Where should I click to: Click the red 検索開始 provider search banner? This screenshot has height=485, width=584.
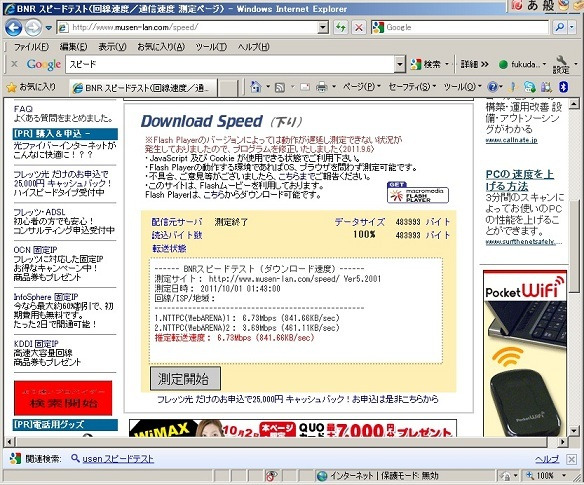[63, 398]
